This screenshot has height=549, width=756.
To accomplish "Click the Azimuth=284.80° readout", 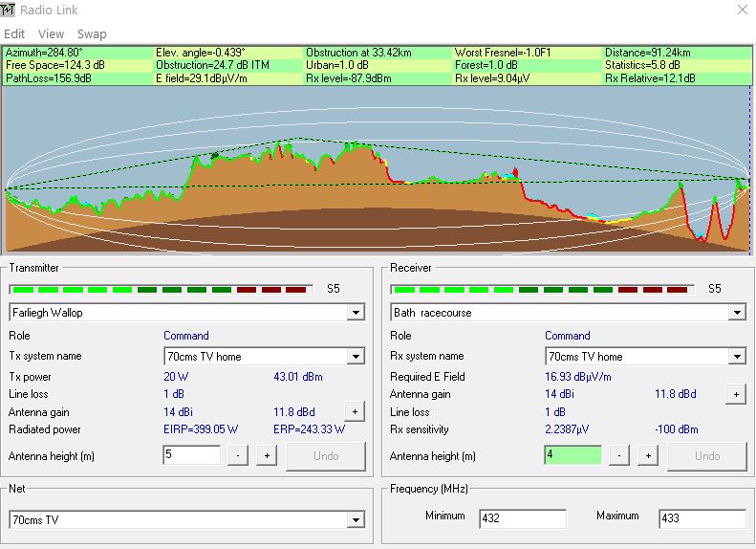I will [44, 53].
